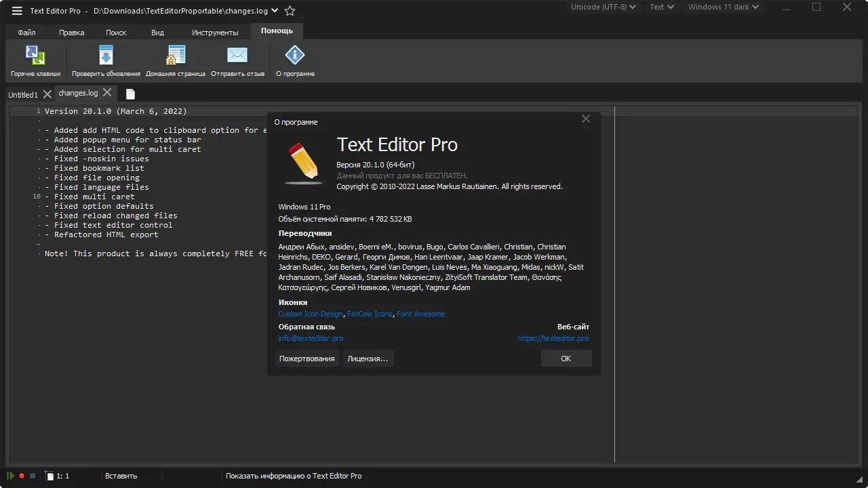Open the https://texteditor.pro website link
Viewport: 868px width, 488px height.
553,338
